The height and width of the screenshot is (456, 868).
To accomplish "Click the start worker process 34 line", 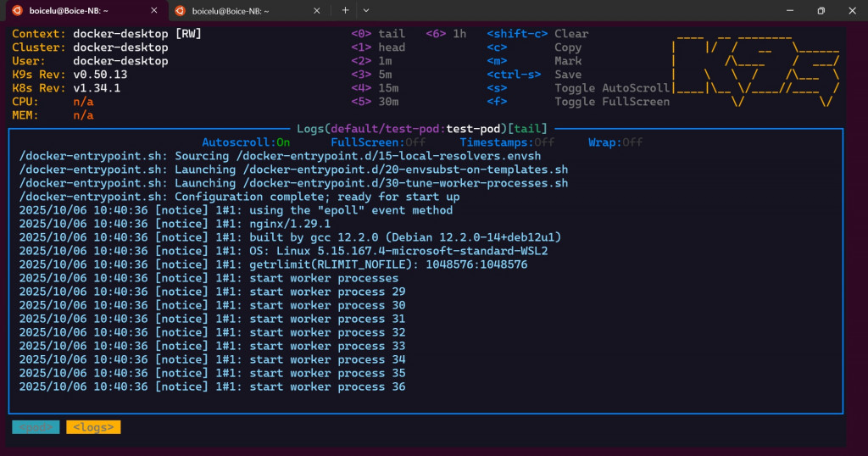I will tap(212, 359).
